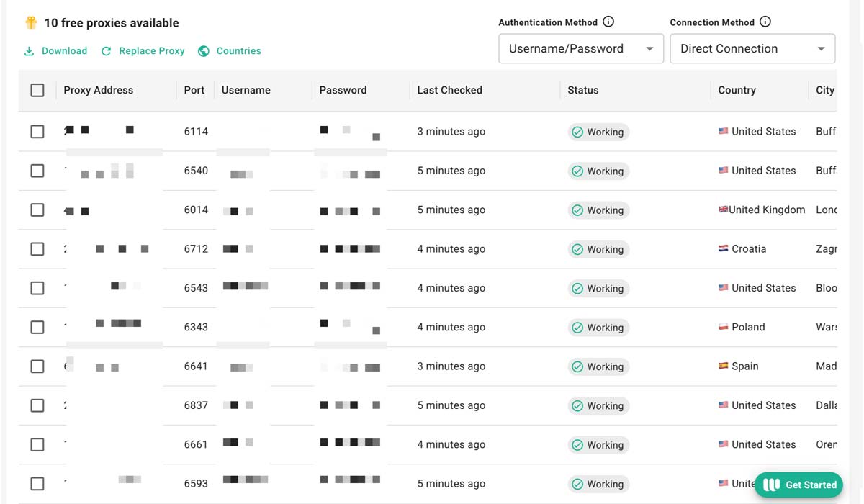Check the row with port 6114
The width and height of the screenshot is (864, 504).
pos(37,132)
